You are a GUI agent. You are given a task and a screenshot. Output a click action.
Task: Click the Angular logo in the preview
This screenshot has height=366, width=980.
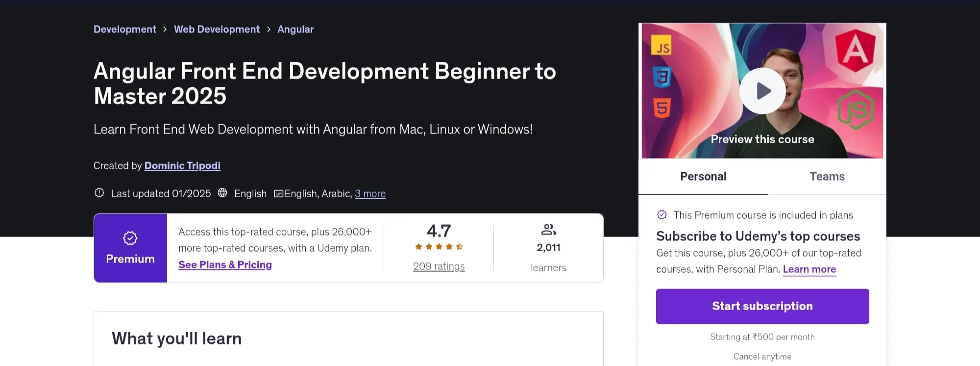click(856, 50)
